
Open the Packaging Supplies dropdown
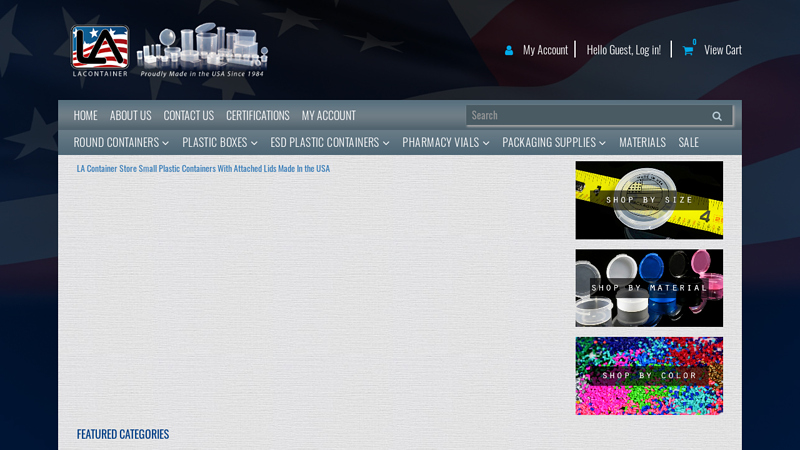[x=554, y=143]
